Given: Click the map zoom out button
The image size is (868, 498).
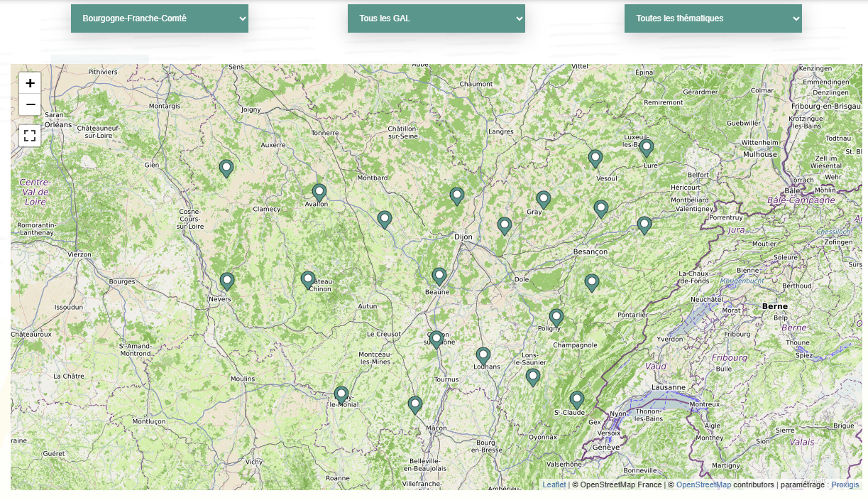Looking at the screenshot, I should [x=30, y=105].
